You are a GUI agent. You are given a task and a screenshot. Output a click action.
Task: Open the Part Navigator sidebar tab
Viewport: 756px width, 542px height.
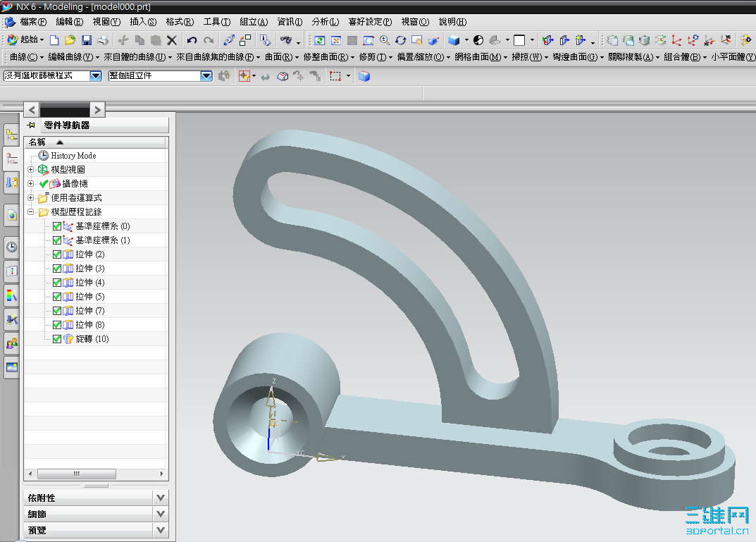click(x=11, y=159)
